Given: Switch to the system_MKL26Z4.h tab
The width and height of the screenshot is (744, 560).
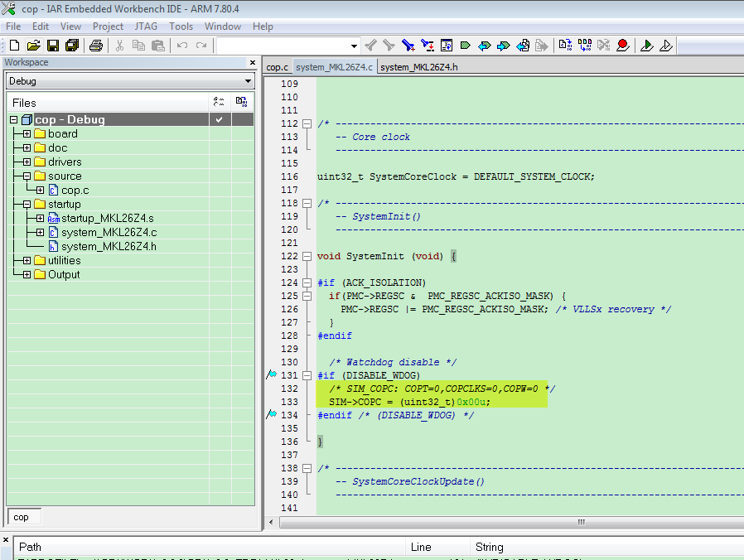Looking at the screenshot, I should pyautogui.click(x=419, y=67).
